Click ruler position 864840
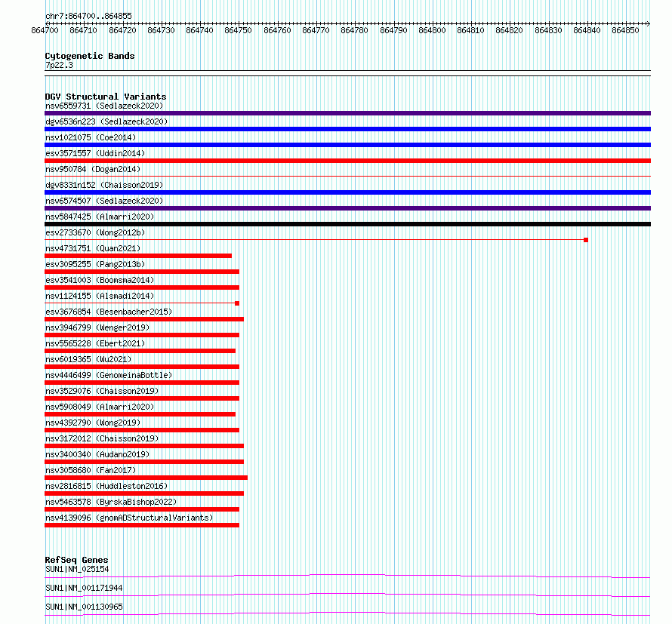Screen dimensions: 672x624 (x=587, y=30)
